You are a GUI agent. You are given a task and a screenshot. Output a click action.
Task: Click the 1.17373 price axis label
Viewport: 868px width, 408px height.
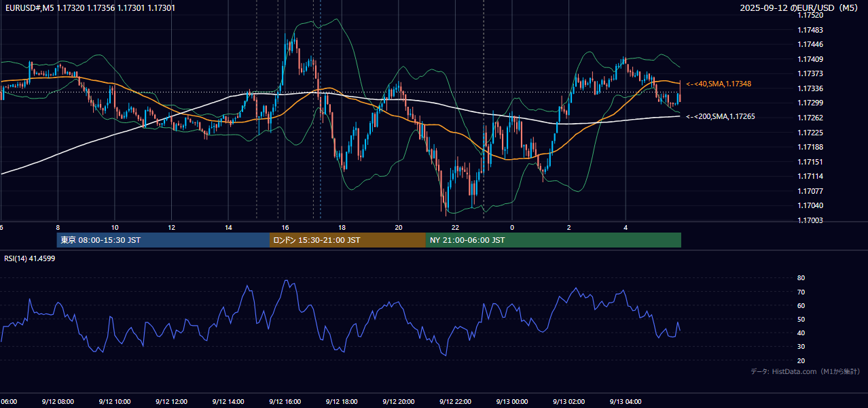[x=810, y=73]
